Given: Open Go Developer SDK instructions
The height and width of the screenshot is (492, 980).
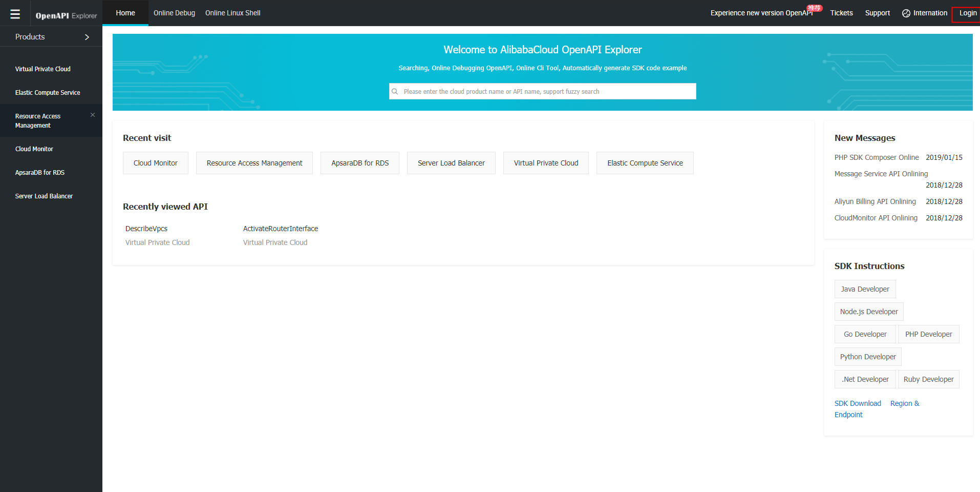Looking at the screenshot, I should click(x=865, y=334).
